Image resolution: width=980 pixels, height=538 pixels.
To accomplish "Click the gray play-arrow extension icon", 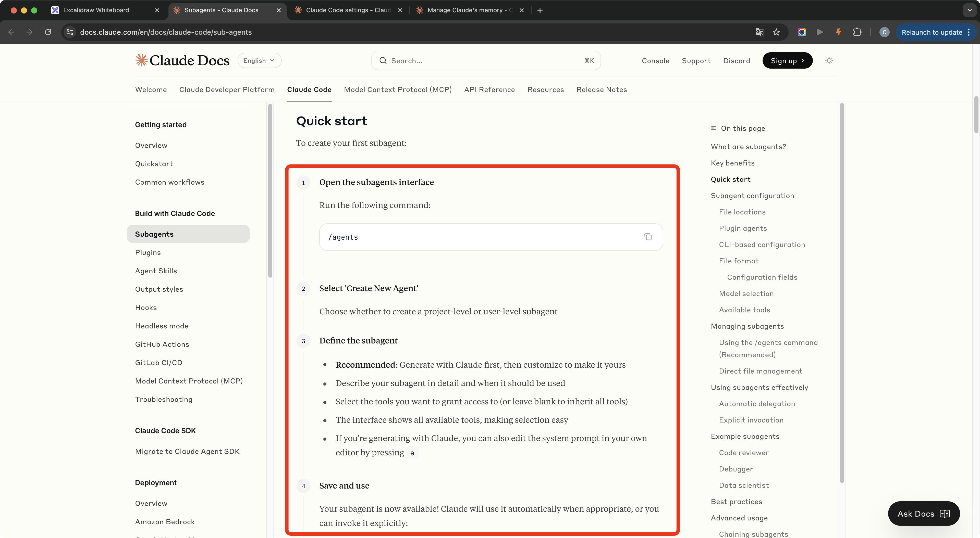I will [x=820, y=32].
